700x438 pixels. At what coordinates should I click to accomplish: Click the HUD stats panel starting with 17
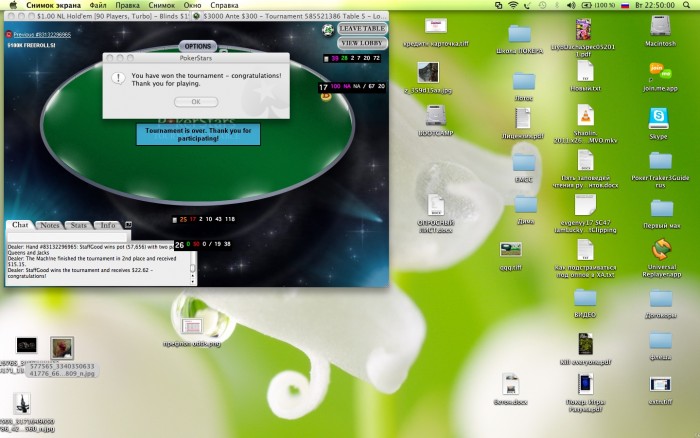352,87
